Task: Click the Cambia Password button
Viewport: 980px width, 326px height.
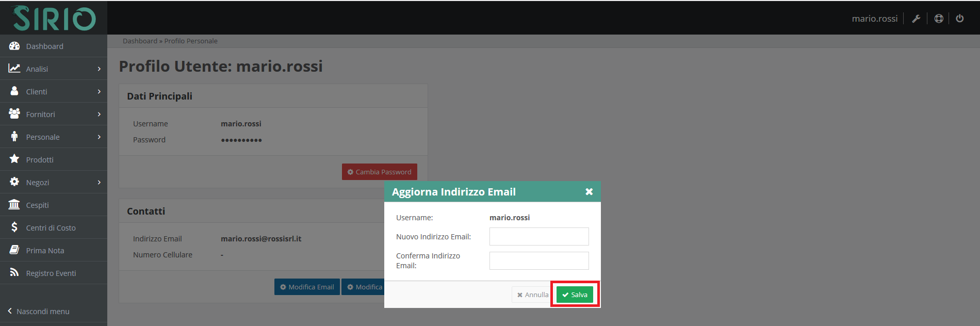Action: point(380,172)
